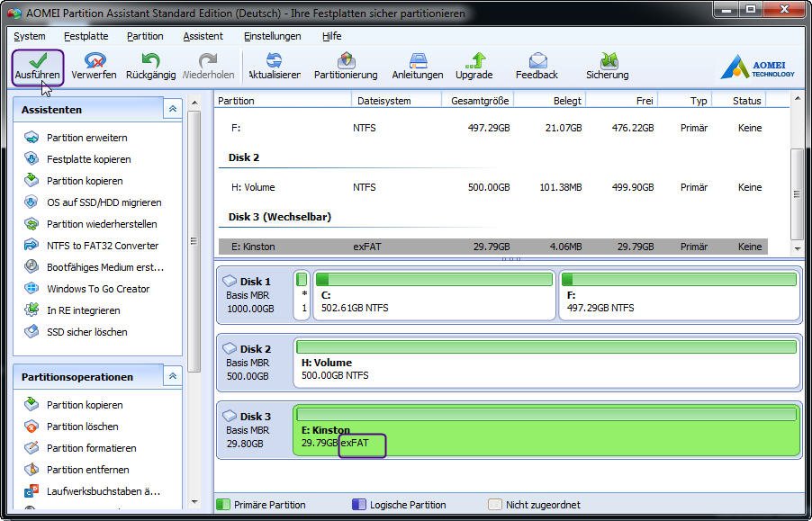Select the Disk 3 Basis MBR label
812x521 pixels.
(254, 430)
